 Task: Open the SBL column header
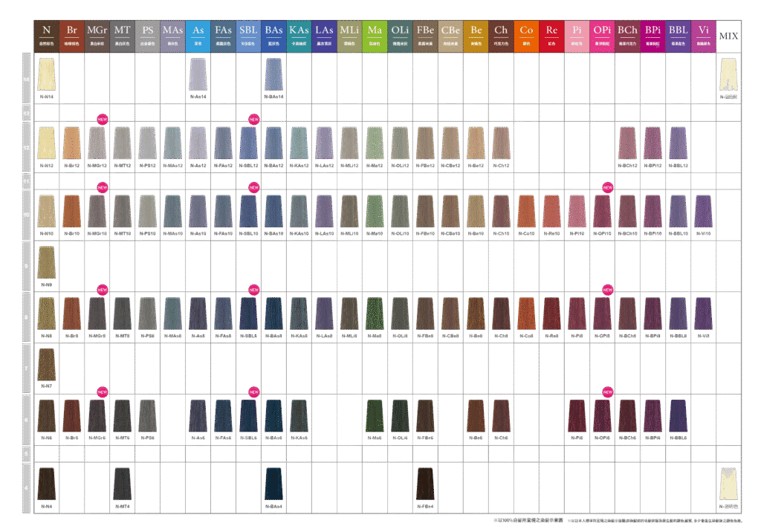(248, 35)
